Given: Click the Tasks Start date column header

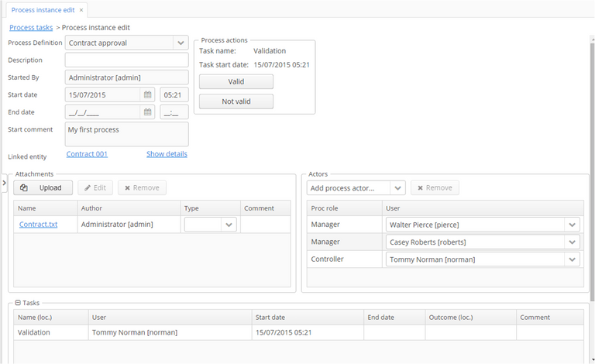Looking at the screenshot, I should [x=308, y=318].
